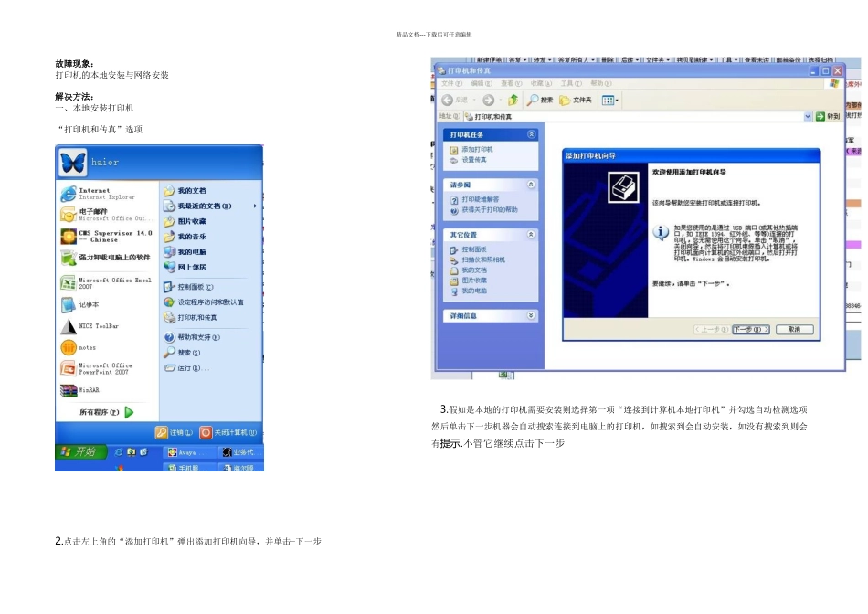The width and height of the screenshot is (868, 614).
Task: Open 图片收藏 in Start menu
Action: [x=185, y=221]
